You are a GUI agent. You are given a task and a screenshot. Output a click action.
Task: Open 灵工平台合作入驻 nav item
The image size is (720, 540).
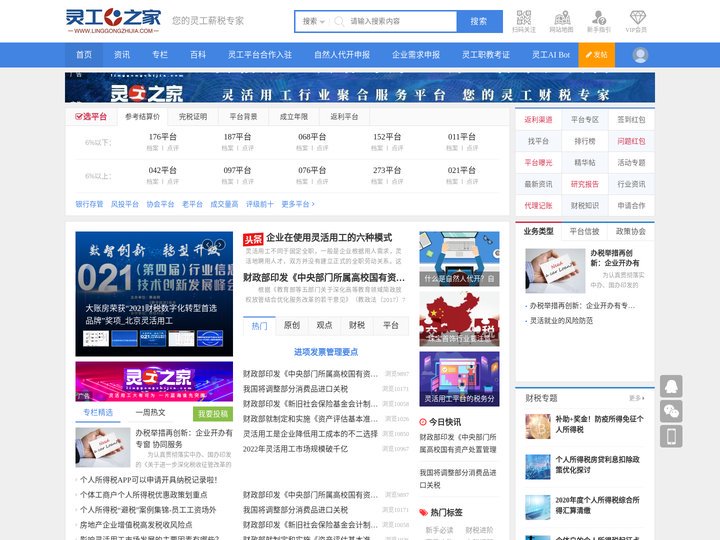coord(260,55)
